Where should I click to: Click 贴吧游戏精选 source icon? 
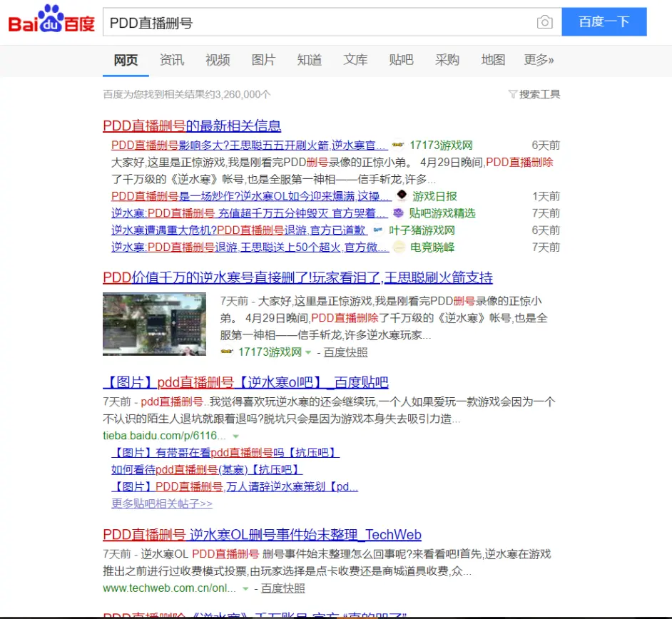pyautogui.click(x=399, y=213)
